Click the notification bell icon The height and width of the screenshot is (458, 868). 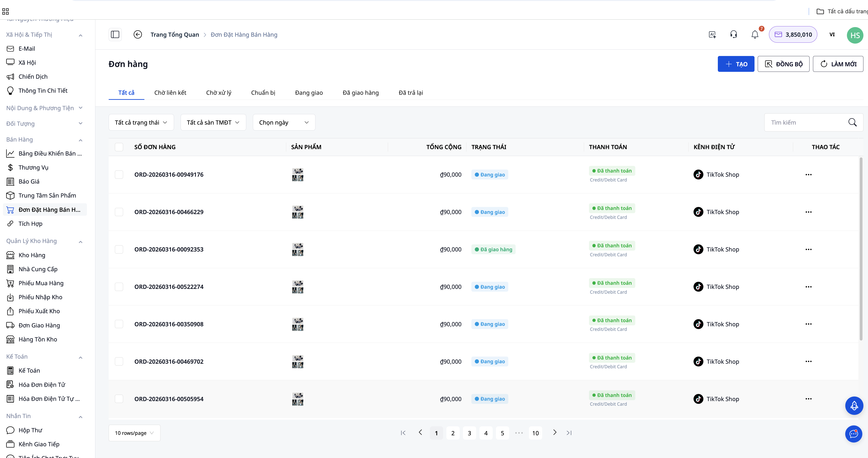tap(755, 35)
